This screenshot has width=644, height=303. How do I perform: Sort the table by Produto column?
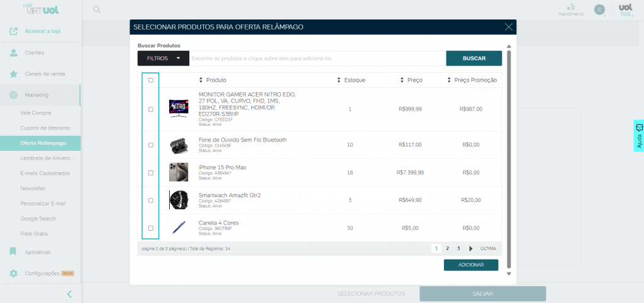point(213,80)
